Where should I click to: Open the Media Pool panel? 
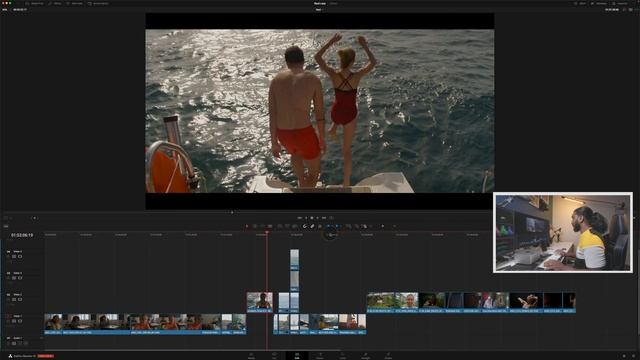click(34, 3)
